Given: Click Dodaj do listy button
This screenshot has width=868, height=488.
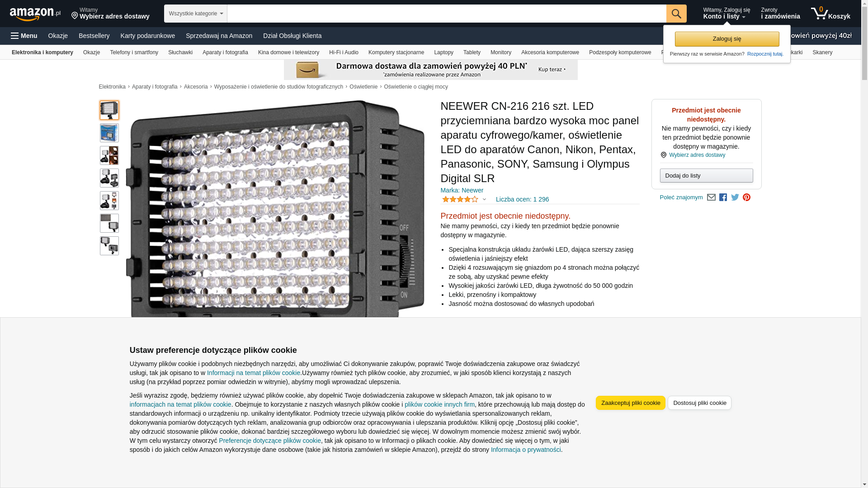Looking at the screenshot, I should coord(706,175).
